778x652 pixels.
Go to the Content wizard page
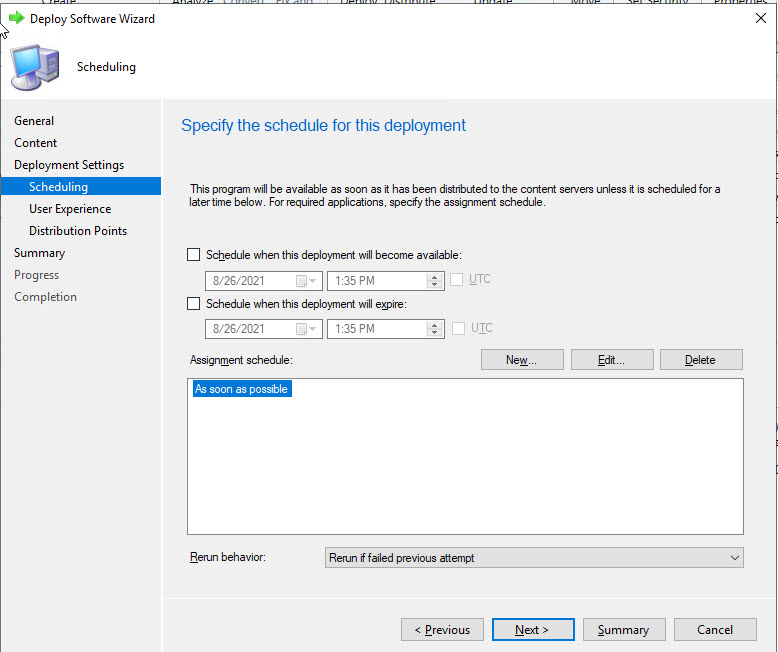click(36, 143)
